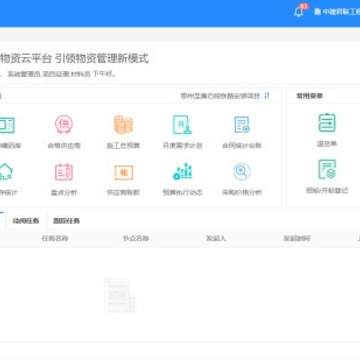
Task: Open the 施工总预算 orange coin stacks icon
Action: (123, 125)
